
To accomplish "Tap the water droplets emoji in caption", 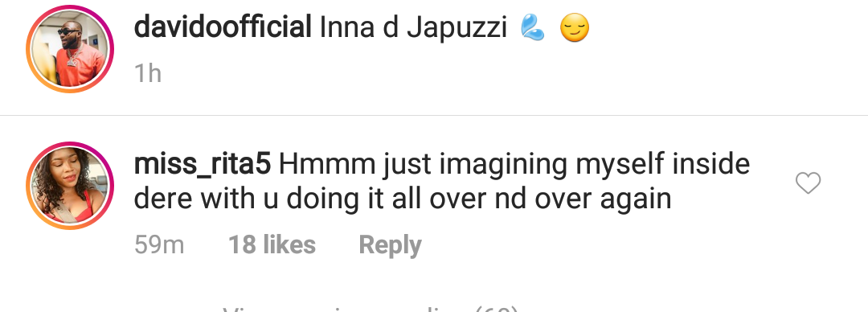I will 533,27.
